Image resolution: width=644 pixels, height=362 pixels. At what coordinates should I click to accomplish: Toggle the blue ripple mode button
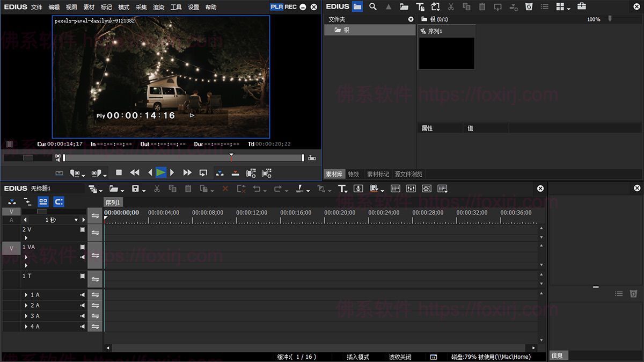[x=59, y=202]
